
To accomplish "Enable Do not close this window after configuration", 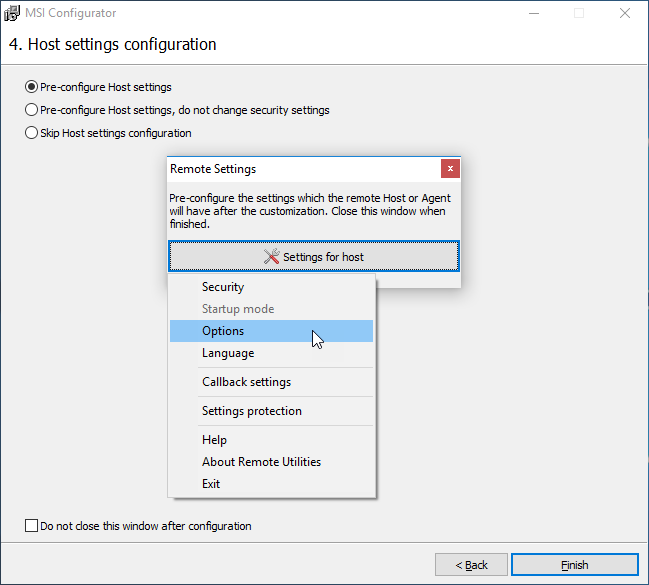I will (31, 526).
